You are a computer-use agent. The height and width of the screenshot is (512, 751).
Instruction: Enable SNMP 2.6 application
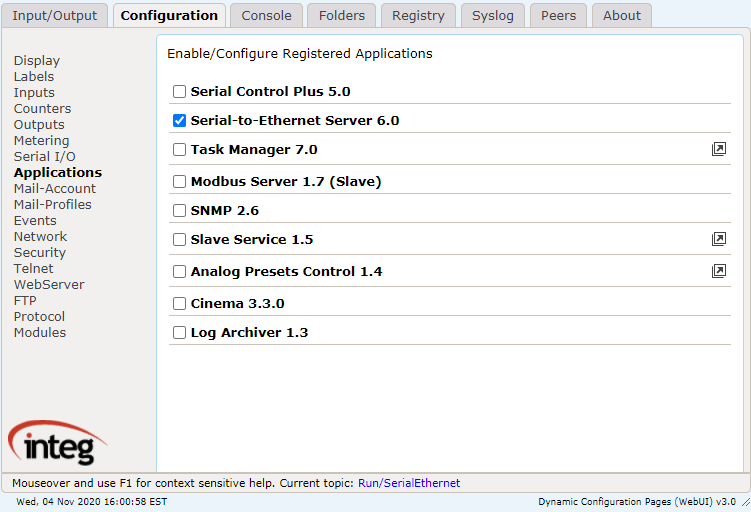[179, 210]
